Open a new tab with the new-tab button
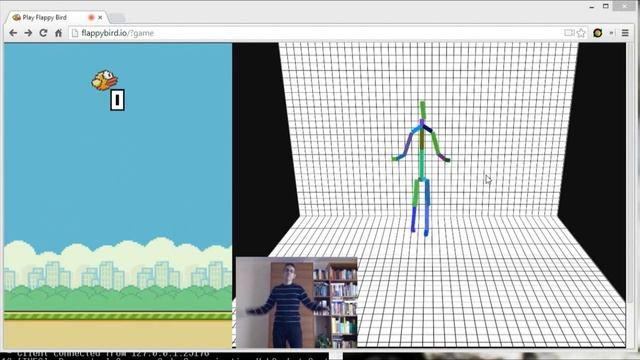 [x=117, y=18]
